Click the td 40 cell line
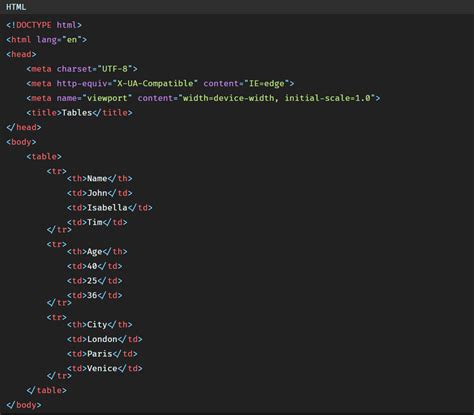Viewport: 474px width, 415px height. click(x=95, y=266)
